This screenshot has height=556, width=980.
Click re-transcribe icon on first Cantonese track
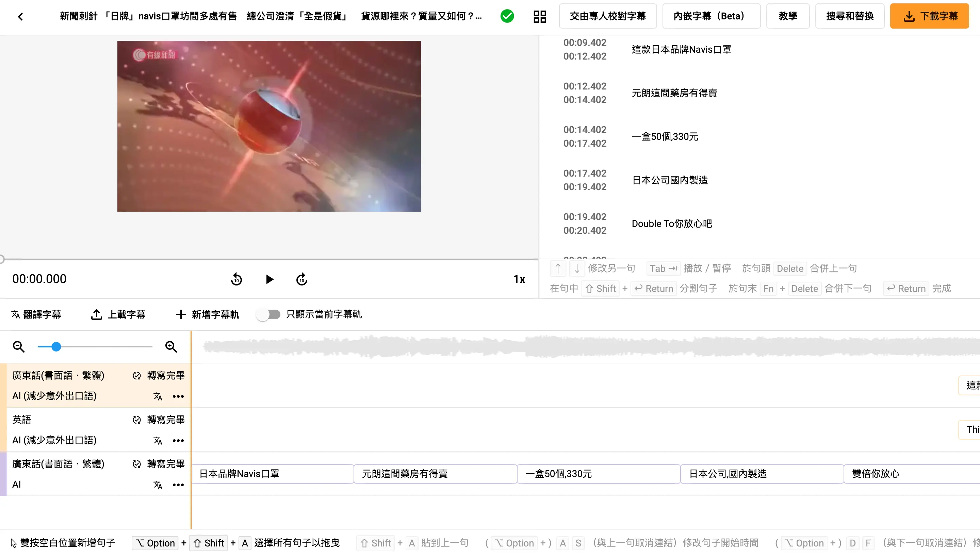click(136, 376)
